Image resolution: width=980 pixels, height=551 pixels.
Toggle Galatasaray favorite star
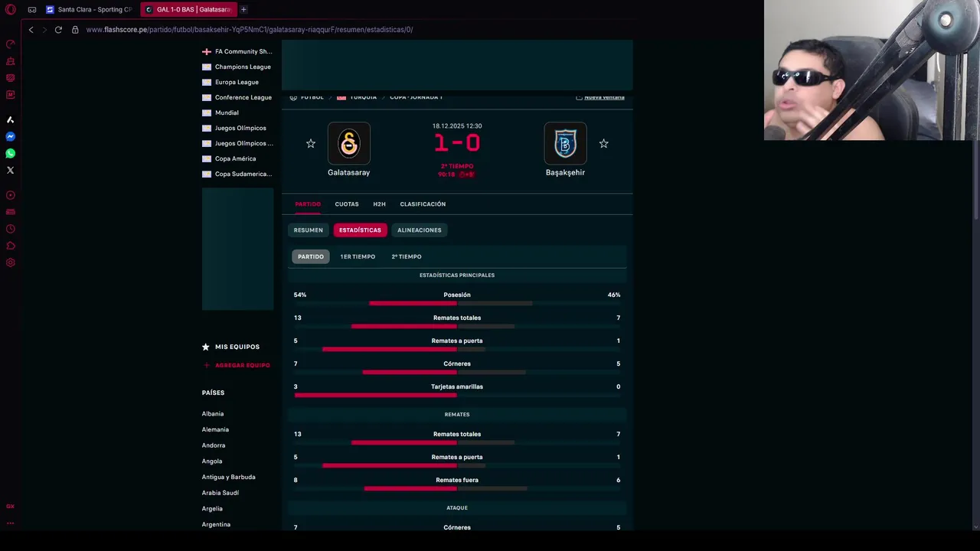coord(311,143)
